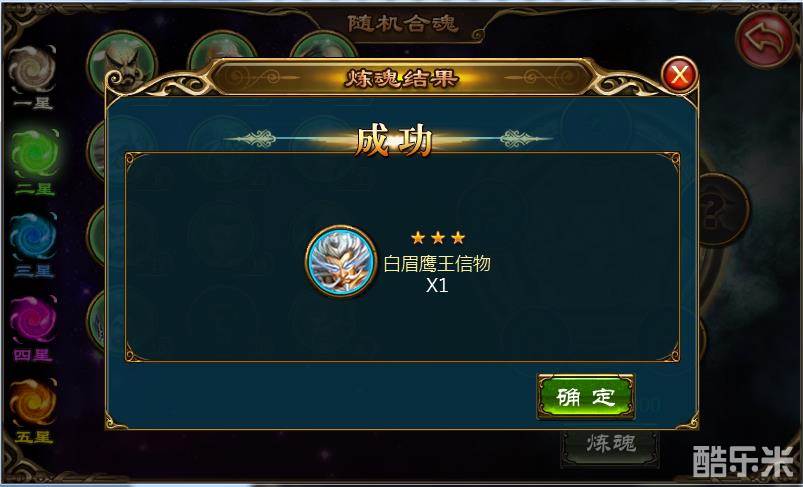Click the 炼魂结果 dialog title bar
Viewport: 803px width, 487px height.
tap(402, 78)
